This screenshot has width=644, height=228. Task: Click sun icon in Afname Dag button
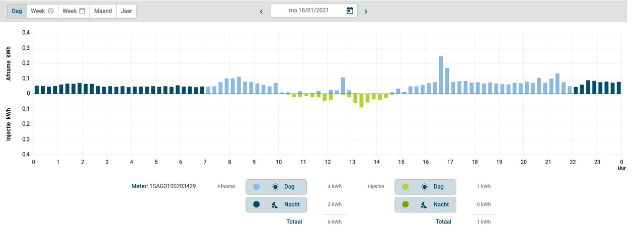(275, 187)
